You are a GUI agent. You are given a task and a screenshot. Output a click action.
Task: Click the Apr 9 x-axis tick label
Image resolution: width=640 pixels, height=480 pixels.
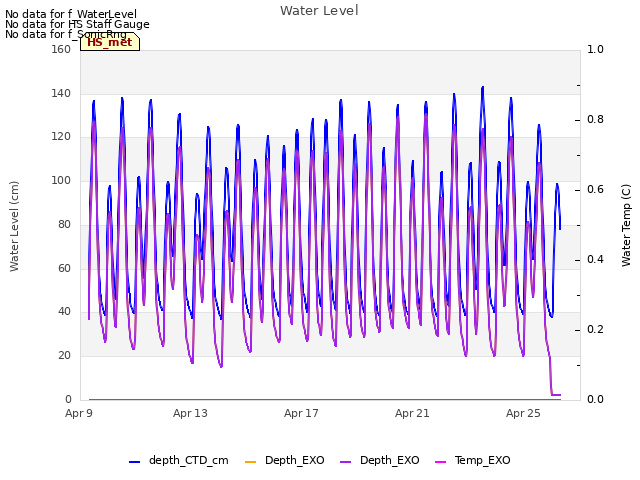pyautogui.click(x=79, y=413)
